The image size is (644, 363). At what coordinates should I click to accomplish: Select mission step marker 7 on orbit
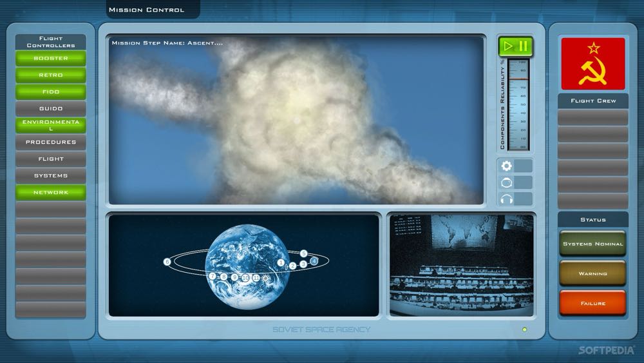(x=213, y=276)
